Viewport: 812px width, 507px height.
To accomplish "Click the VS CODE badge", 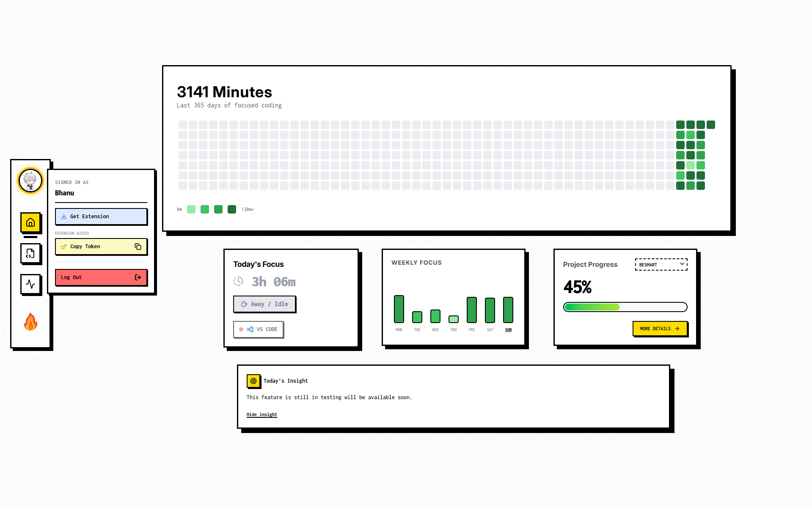I will 258,329.
